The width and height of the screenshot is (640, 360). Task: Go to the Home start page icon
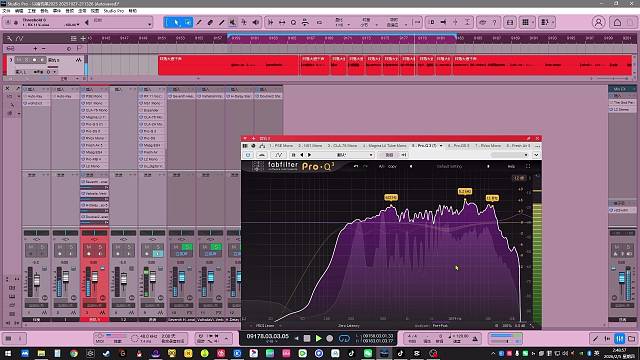(617, 22)
